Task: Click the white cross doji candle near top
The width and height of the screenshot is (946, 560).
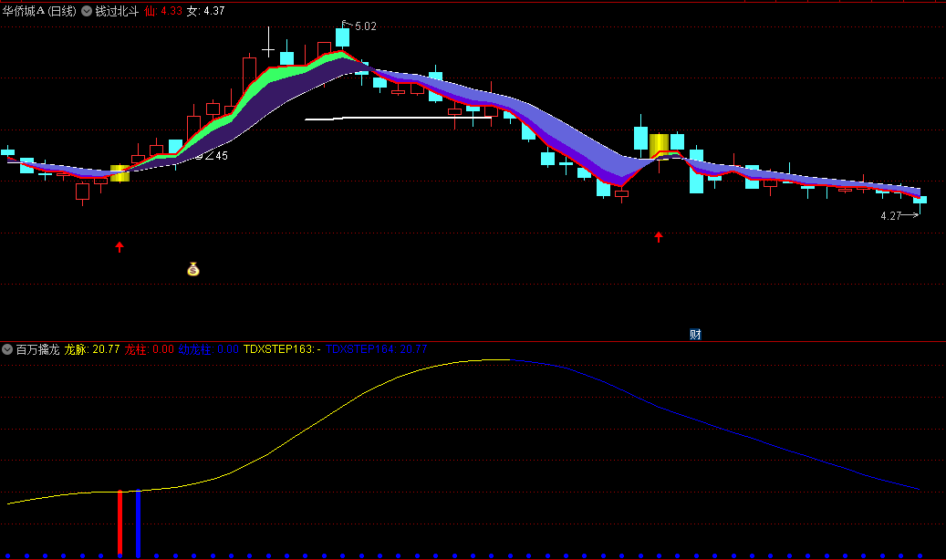Action: click(268, 49)
